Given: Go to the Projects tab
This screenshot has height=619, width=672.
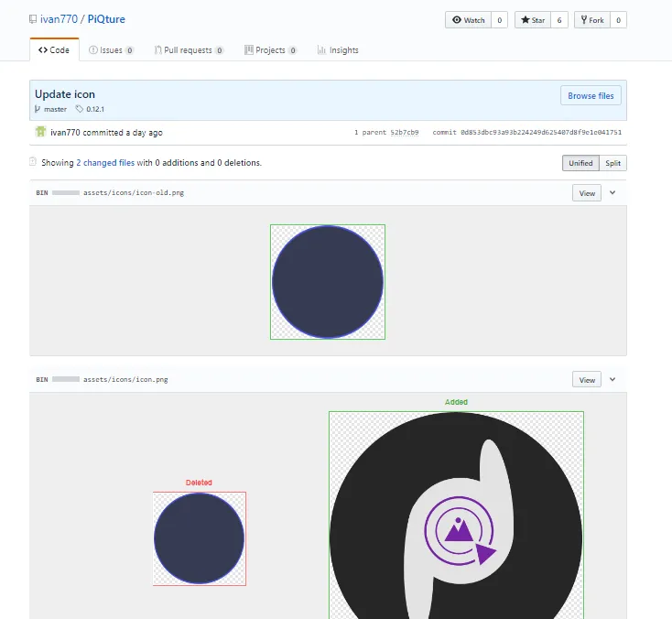Looking at the screenshot, I should click(270, 50).
